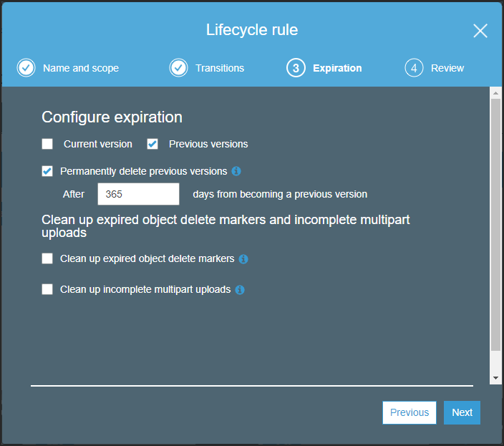Open the Name and scope step label
504x446 pixels.
81,68
